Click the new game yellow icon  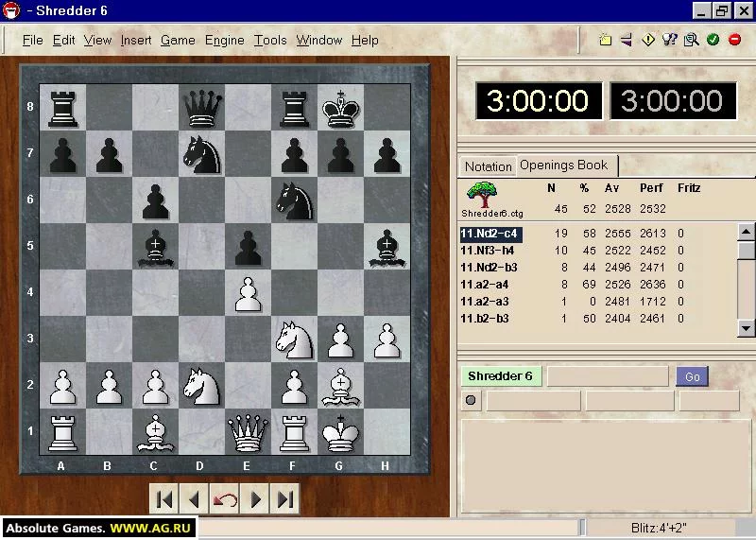coord(605,40)
